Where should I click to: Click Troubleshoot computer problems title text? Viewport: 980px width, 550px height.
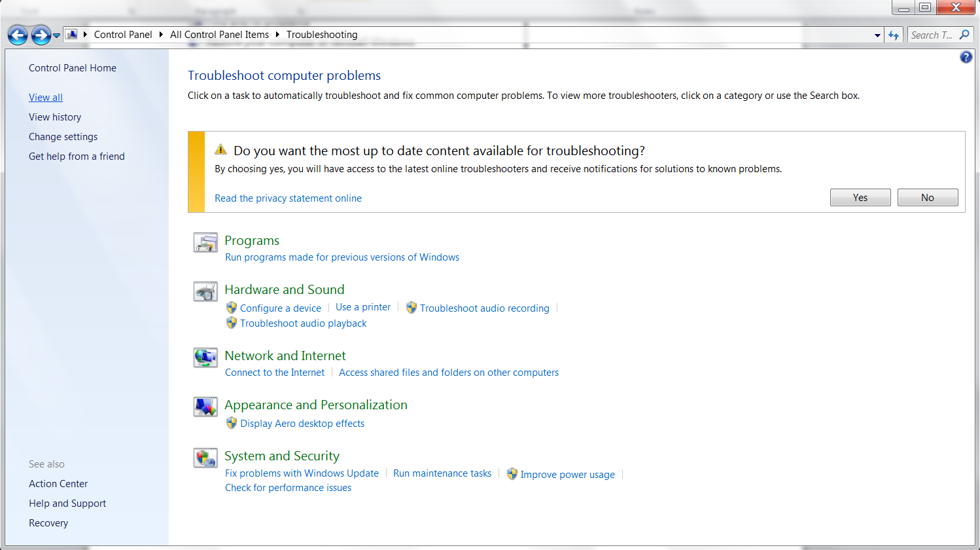coord(284,76)
